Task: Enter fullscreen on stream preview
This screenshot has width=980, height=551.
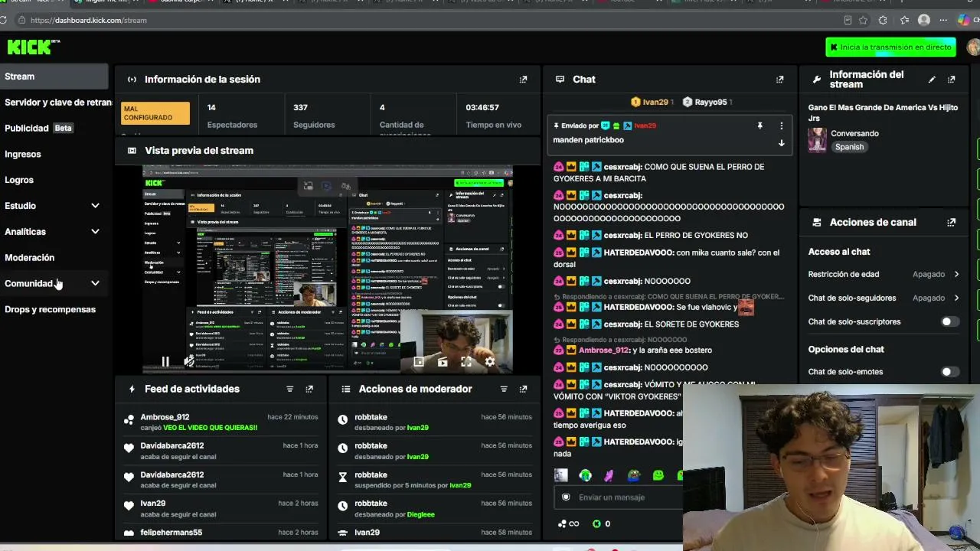Action: [x=466, y=361]
